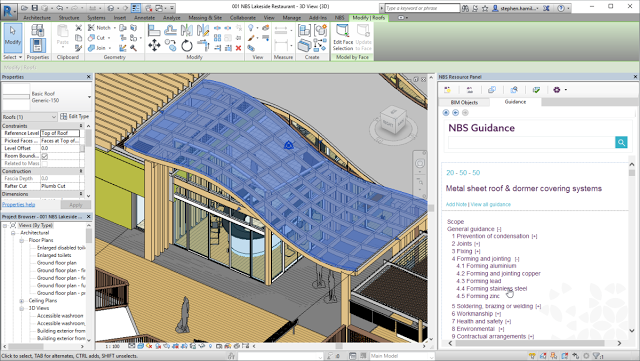The image size is (640, 361).
Task: Click the NBS panel green checkmark icon
Action: [x=536, y=89]
